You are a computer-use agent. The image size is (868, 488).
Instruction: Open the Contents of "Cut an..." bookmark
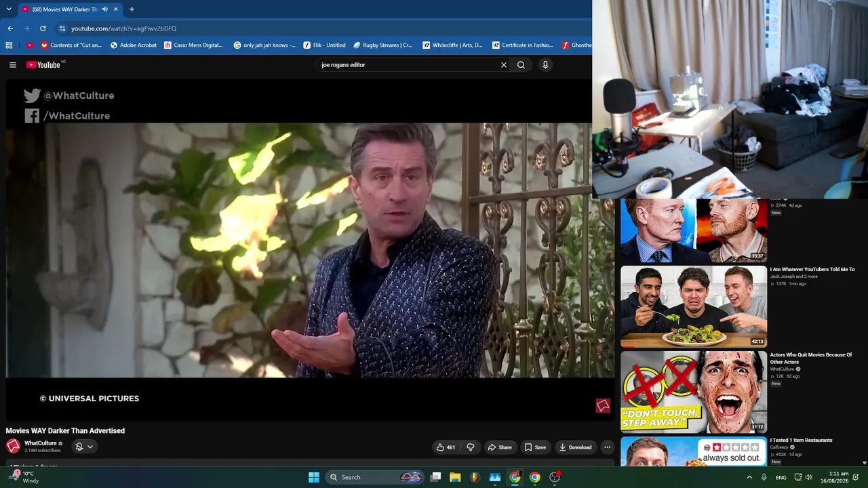point(71,45)
